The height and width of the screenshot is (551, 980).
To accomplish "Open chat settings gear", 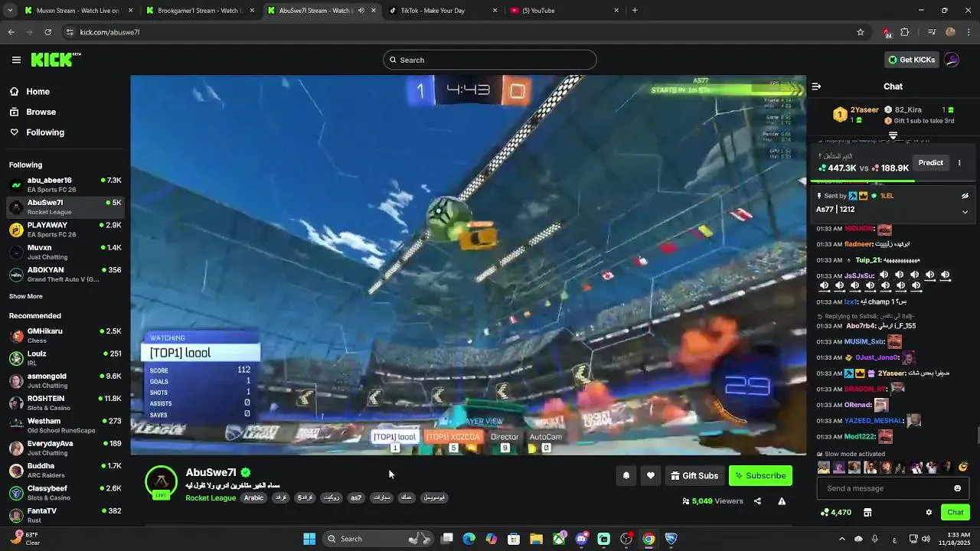I will coord(929,512).
